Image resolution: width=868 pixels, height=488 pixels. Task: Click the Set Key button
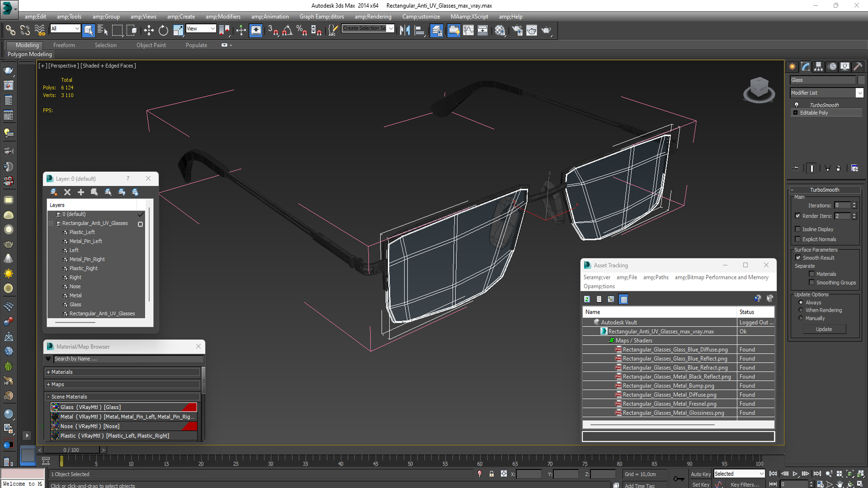[x=701, y=484]
